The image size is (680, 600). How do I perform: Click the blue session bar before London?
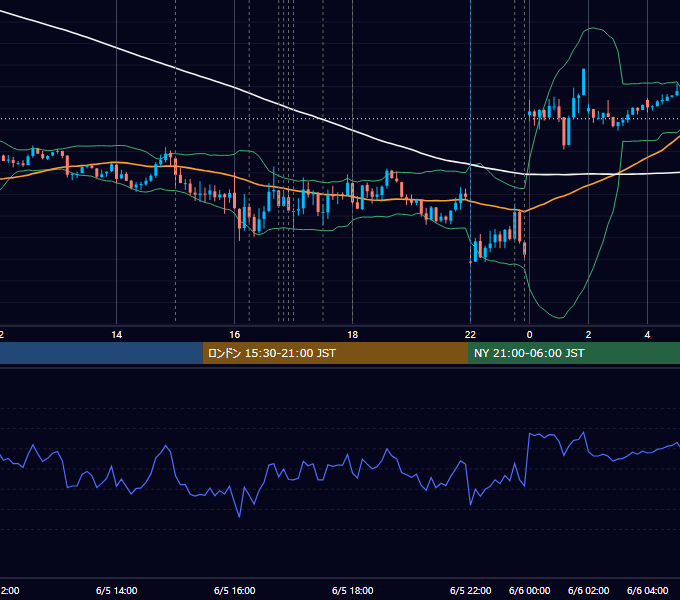coord(101,353)
